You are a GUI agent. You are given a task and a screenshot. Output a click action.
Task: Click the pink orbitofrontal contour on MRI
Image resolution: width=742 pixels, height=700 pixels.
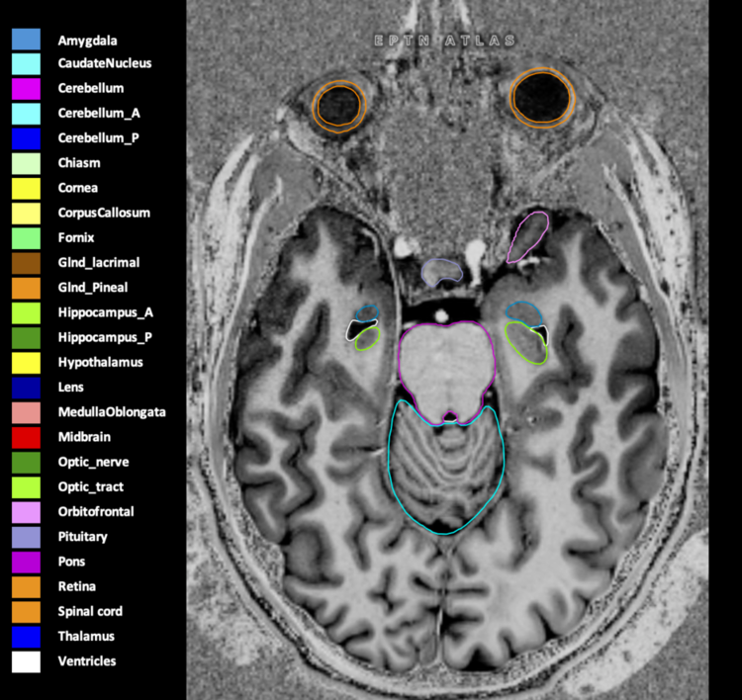527,237
